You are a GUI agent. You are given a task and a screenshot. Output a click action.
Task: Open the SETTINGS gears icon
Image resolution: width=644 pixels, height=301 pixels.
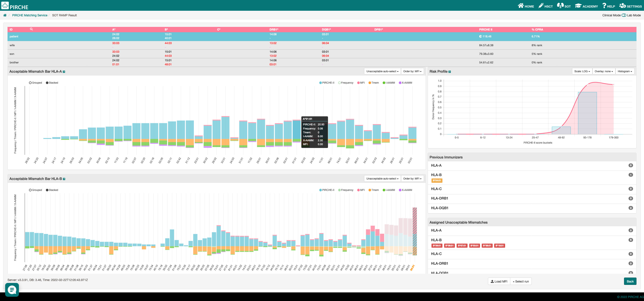tap(622, 6)
